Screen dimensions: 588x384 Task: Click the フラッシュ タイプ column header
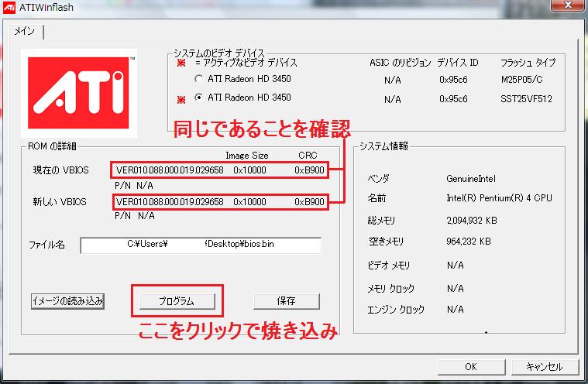[528, 63]
